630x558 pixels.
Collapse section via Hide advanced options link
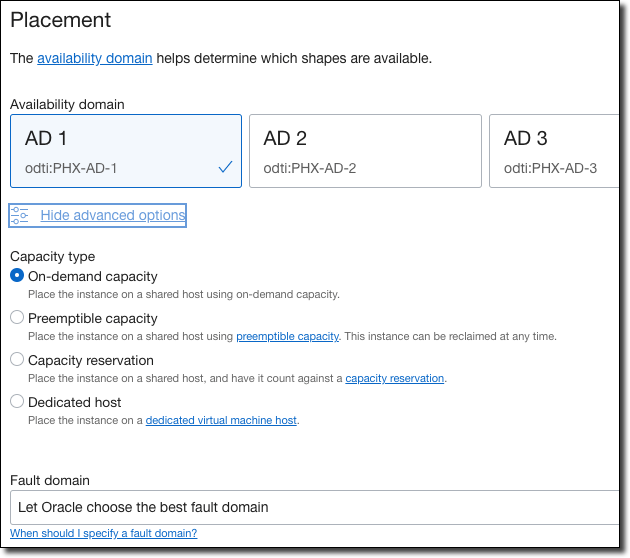pos(112,215)
